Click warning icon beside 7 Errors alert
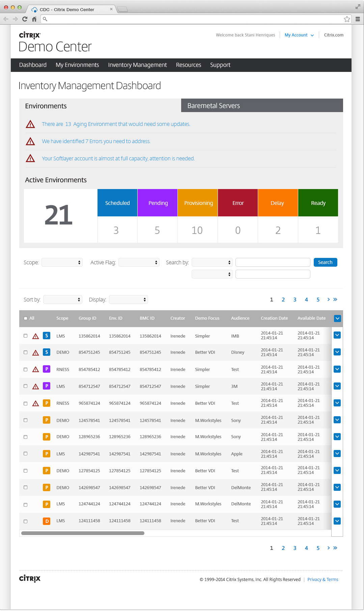Image resolution: width=364 pixels, height=611 pixels. tap(30, 141)
